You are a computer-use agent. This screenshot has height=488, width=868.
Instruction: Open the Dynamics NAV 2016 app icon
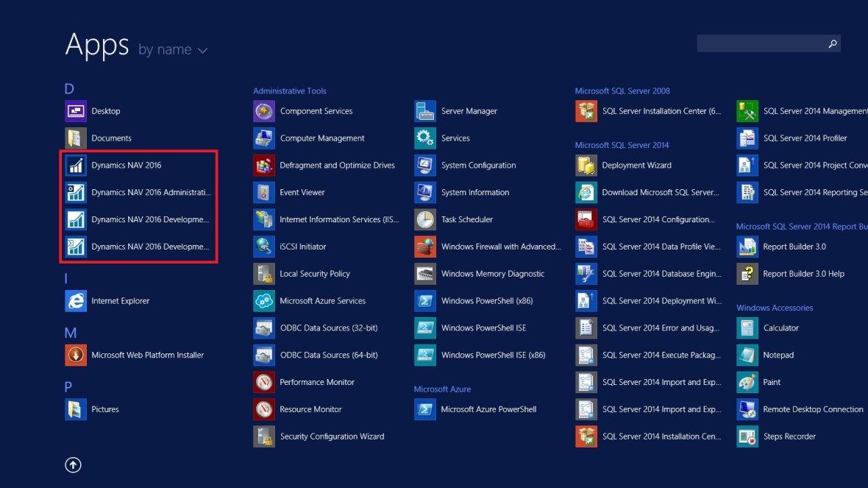coord(76,166)
